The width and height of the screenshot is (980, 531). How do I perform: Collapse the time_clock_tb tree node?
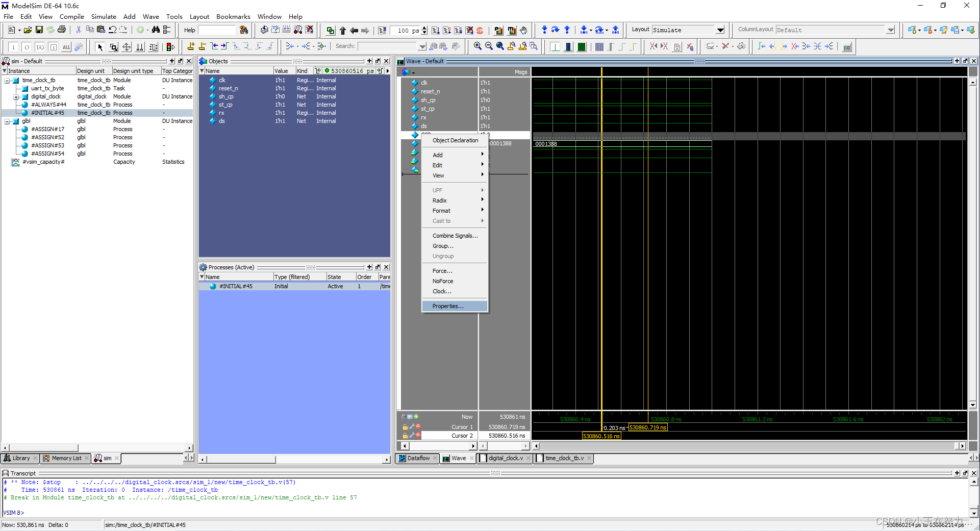7,81
